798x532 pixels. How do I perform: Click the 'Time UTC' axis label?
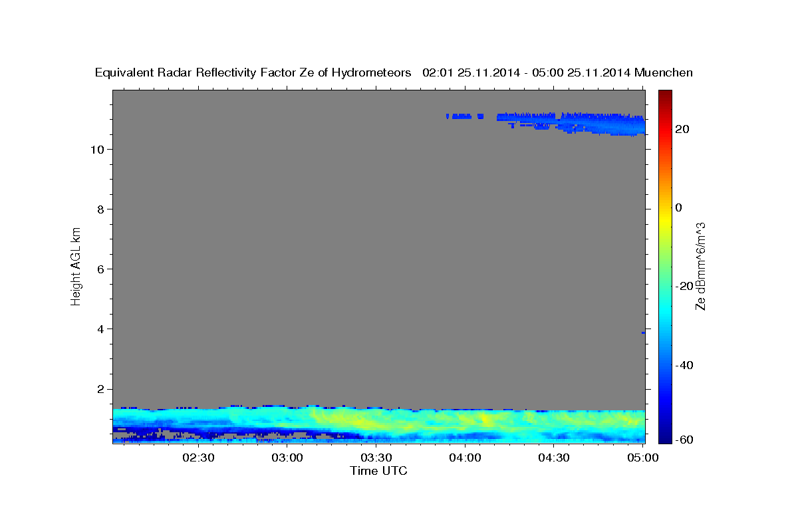pyautogui.click(x=378, y=471)
